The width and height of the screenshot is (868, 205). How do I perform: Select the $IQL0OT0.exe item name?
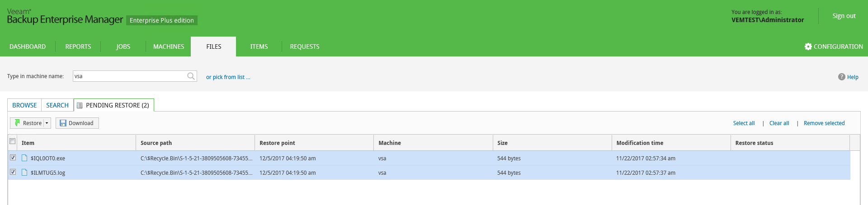pyautogui.click(x=48, y=158)
